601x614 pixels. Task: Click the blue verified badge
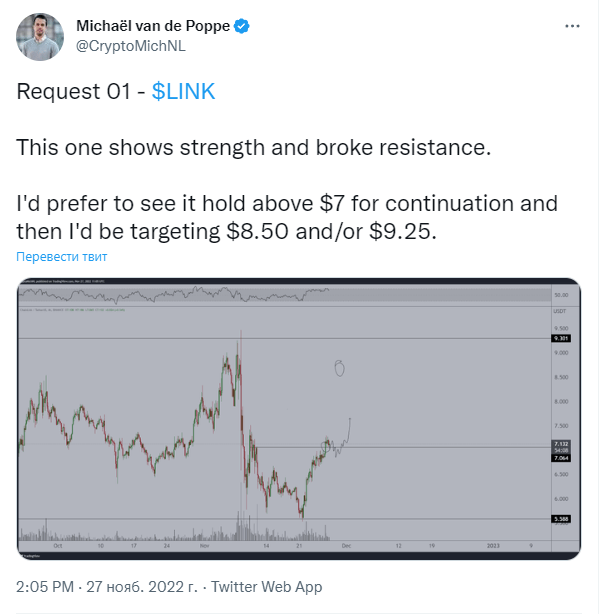[242, 26]
